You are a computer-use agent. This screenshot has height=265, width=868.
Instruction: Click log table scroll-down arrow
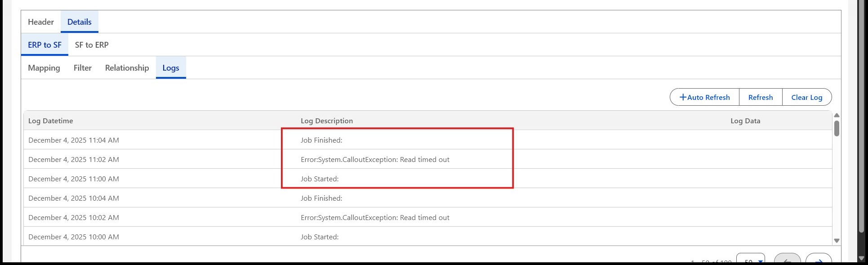click(x=837, y=241)
